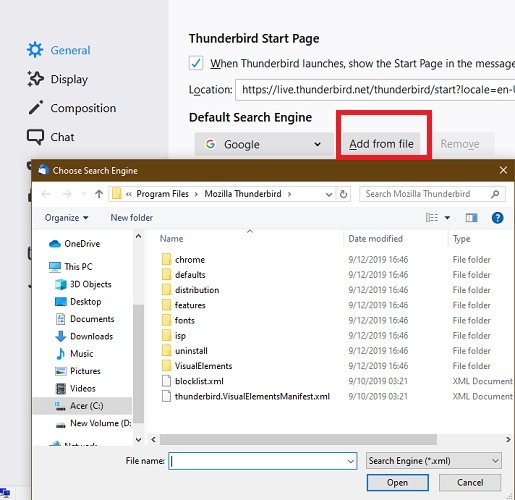Switch to the Display category

pos(69,79)
